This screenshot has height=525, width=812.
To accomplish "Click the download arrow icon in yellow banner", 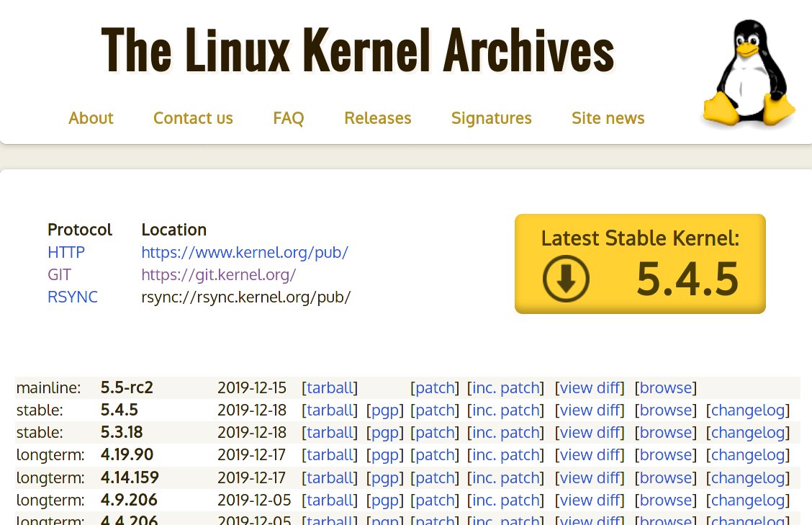I will pyautogui.click(x=566, y=278).
